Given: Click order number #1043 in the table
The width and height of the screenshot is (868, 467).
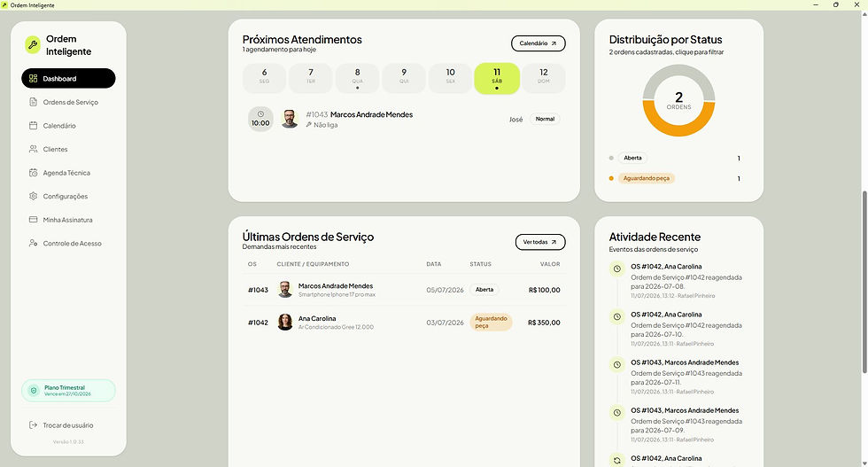Looking at the screenshot, I should point(258,290).
